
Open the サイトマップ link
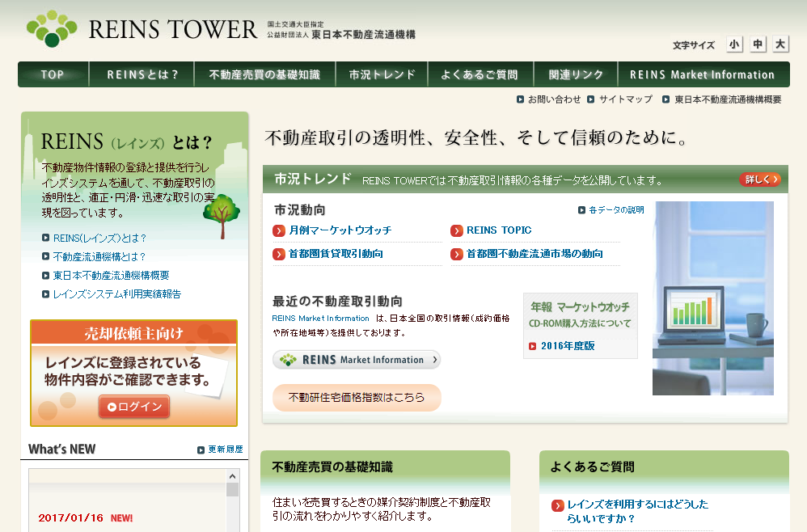coord(624,99)
